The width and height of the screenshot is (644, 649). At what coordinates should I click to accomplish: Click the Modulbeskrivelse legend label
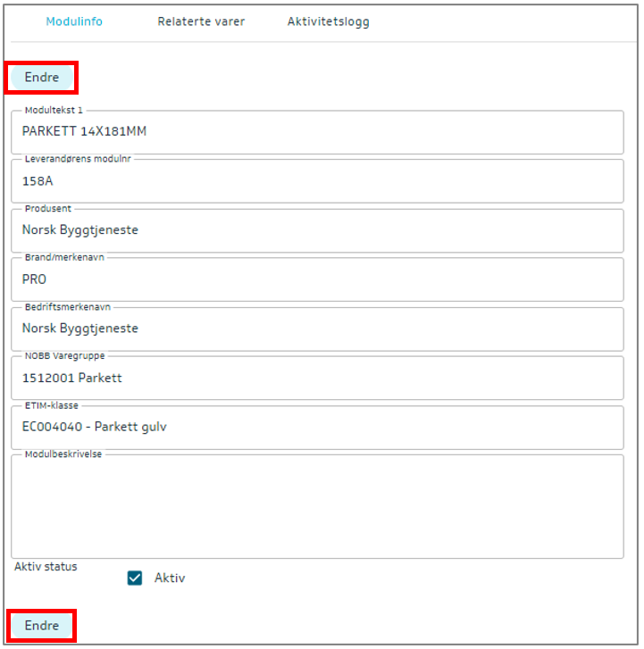[63, 454]
